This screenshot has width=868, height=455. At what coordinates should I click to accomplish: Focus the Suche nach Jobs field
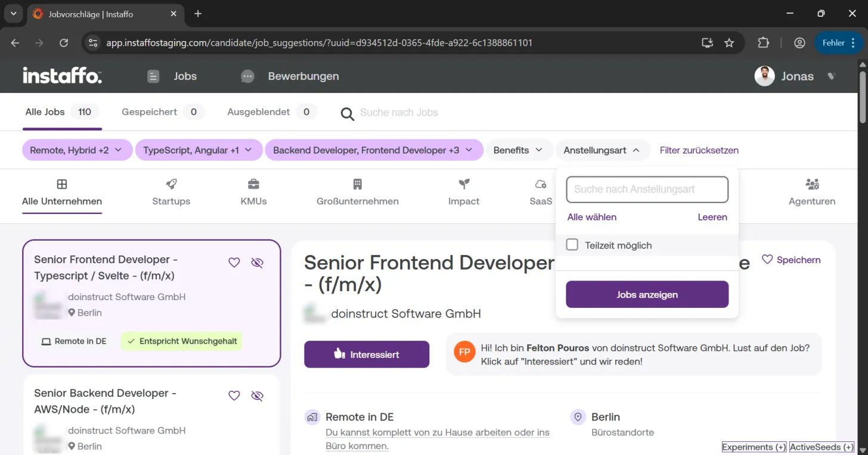point(399,113)
